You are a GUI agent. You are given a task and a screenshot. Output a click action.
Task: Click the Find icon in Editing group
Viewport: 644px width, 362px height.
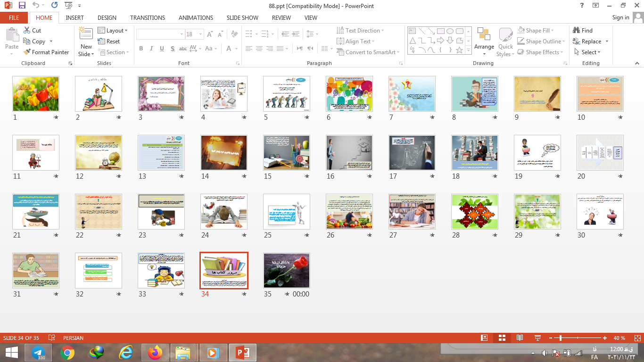[577, 31]
